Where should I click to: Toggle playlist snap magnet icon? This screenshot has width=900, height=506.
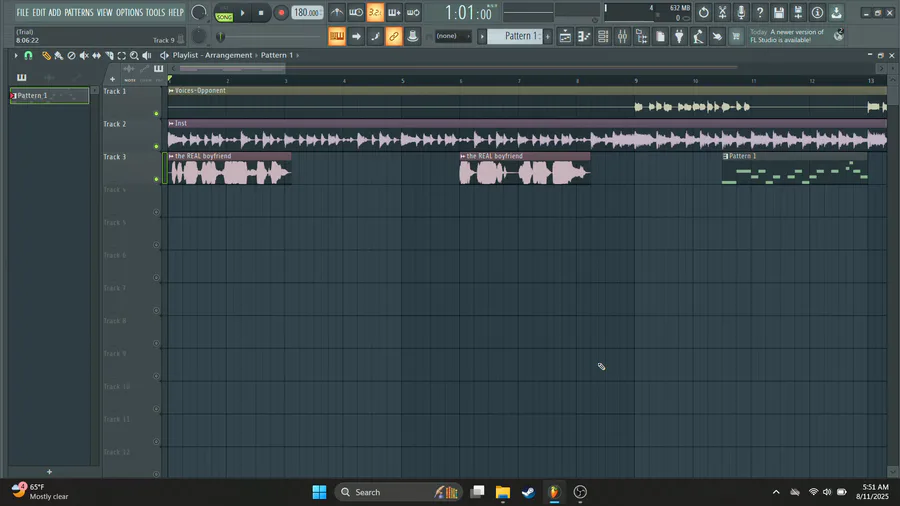point(28,56)
